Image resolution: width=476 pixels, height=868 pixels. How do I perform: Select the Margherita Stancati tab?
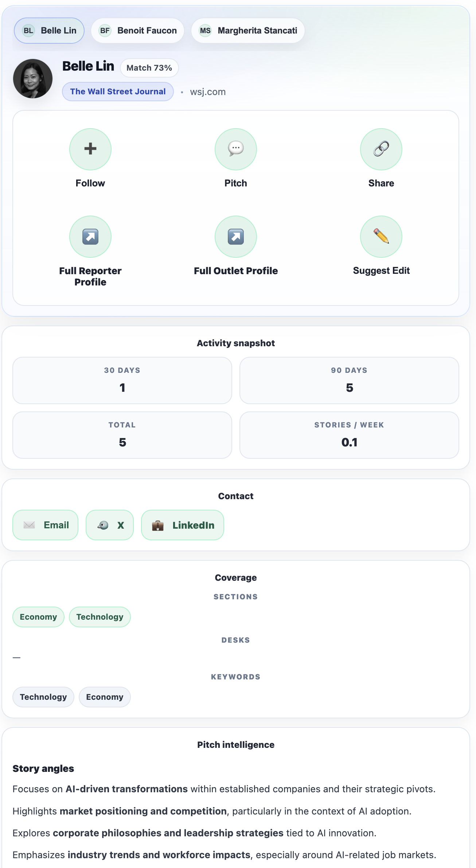248,31
